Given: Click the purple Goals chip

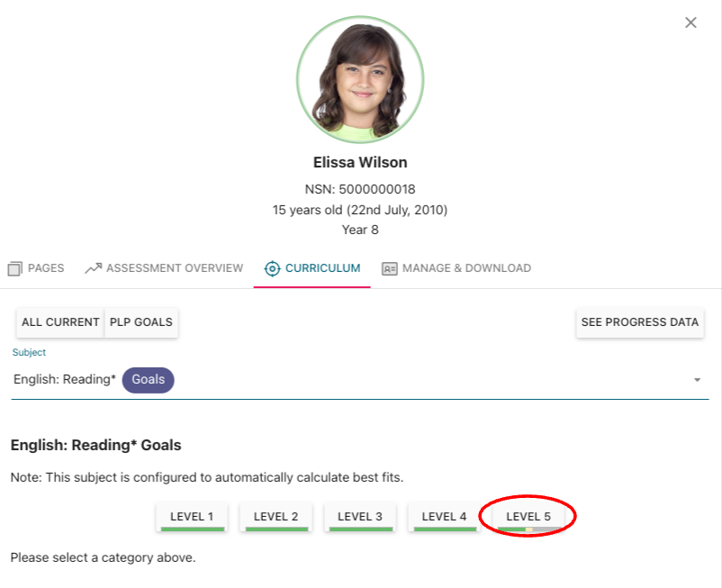Looking at the screenshot, I should (x=149, y=380).
